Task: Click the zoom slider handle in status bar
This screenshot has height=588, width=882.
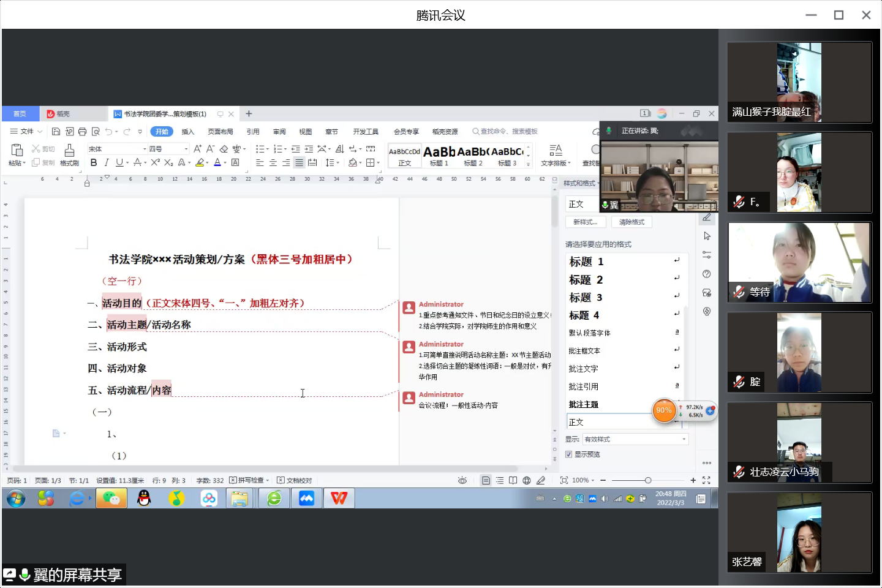Action: (x=648, y=481)
